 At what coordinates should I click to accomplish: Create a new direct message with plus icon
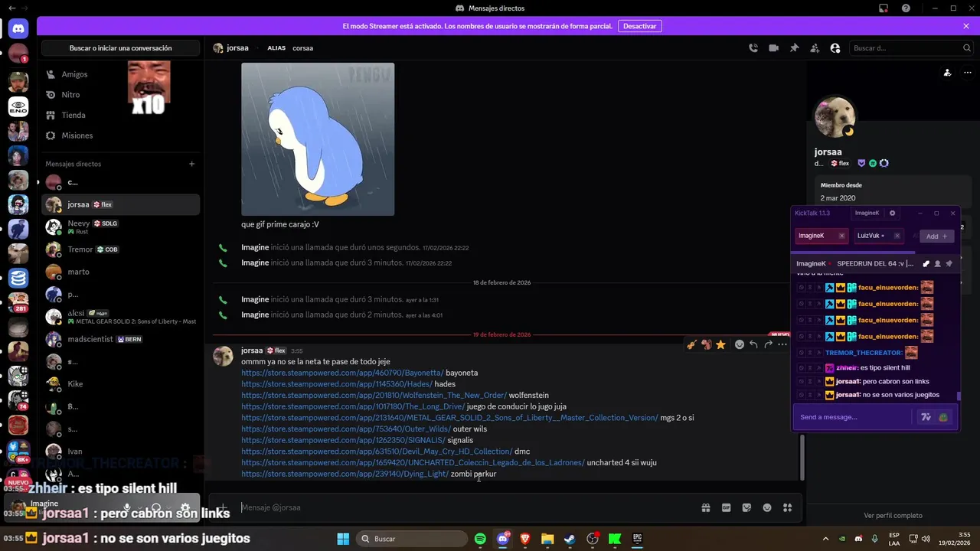click(x=191, y=164)
